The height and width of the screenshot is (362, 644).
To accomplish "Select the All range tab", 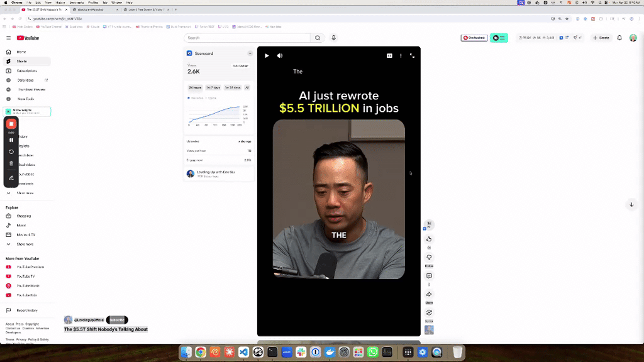I will tap(247, 87).
